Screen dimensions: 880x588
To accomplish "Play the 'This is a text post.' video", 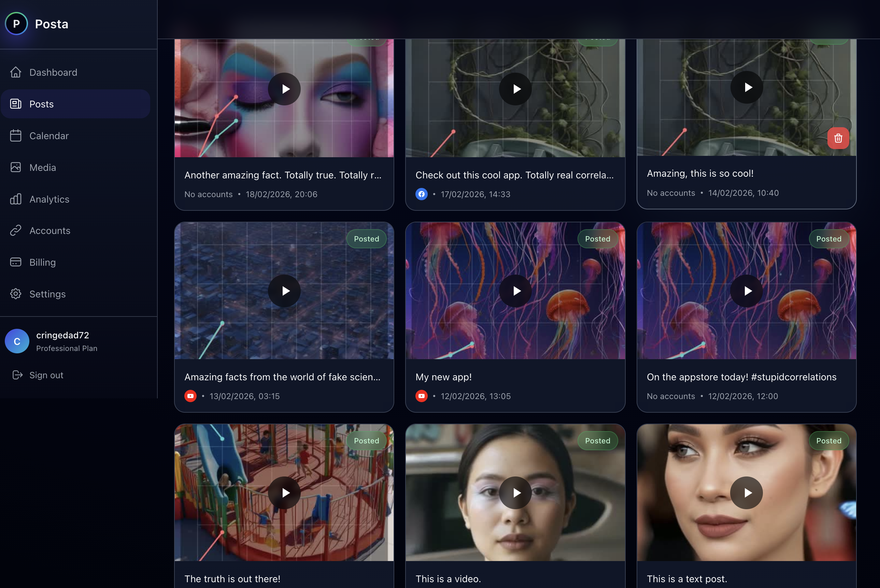I will click(747, 493).
